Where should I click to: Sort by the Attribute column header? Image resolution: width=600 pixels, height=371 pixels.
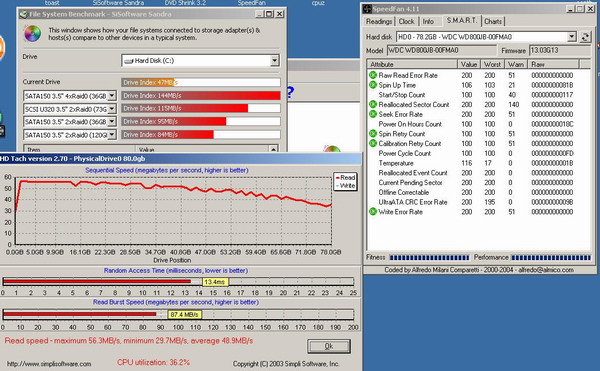(x=412, y=64)
